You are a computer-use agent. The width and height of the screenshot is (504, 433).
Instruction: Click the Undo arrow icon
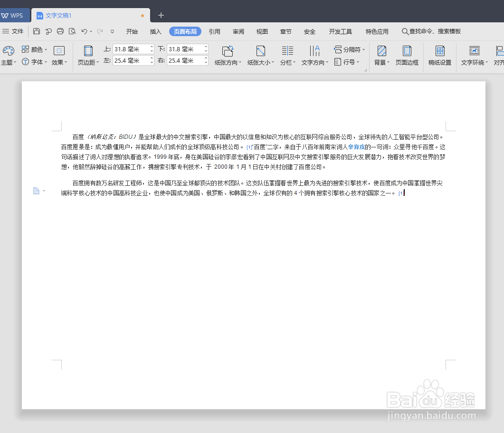84,31
